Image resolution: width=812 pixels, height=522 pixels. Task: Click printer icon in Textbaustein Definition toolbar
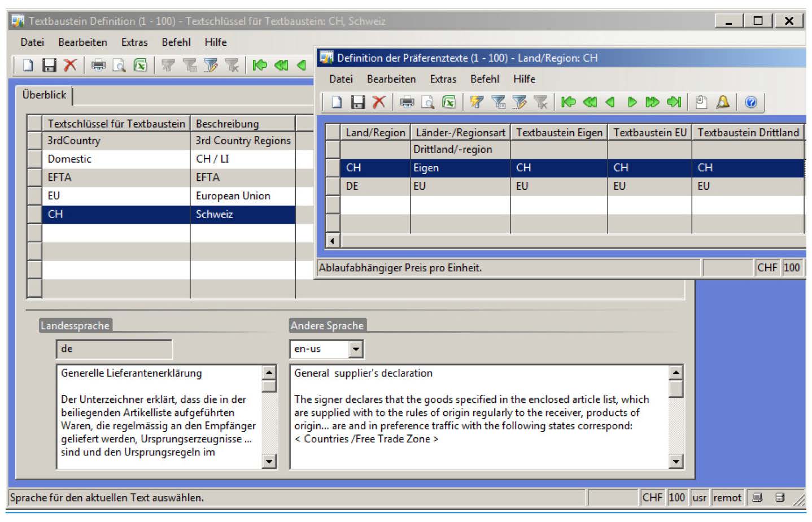coord(98,65)
